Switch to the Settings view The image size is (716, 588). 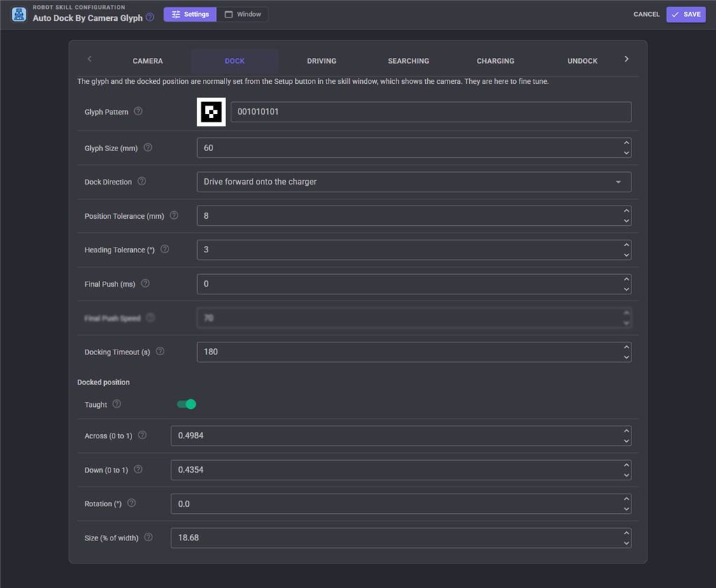[190, 15]
